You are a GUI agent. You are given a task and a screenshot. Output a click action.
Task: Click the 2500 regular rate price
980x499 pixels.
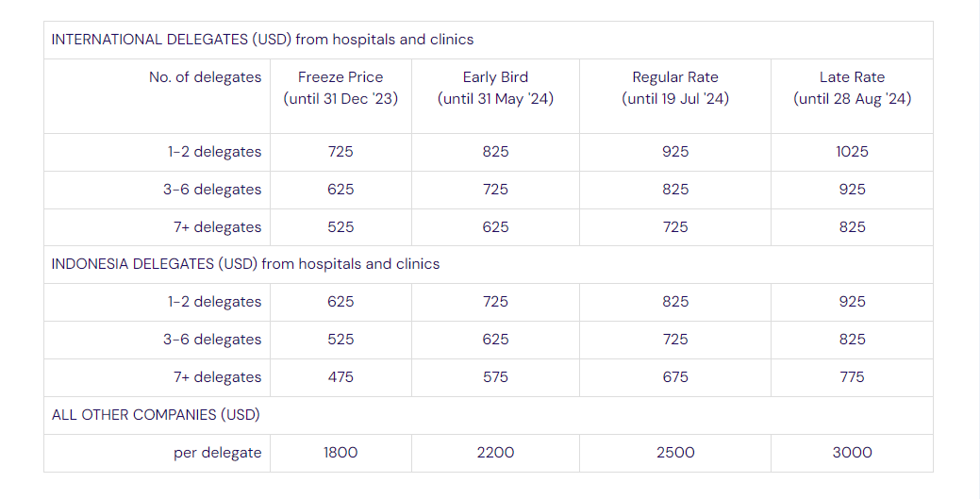click(675, 453)
